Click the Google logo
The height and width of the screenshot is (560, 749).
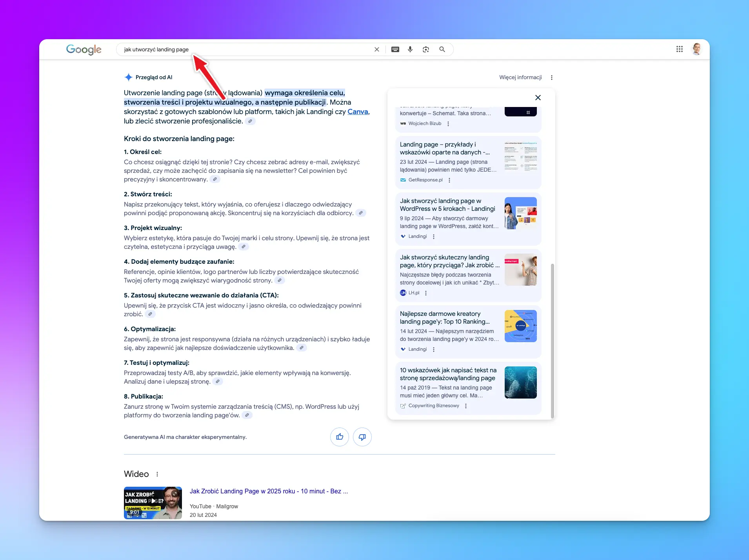click(84, 49)
